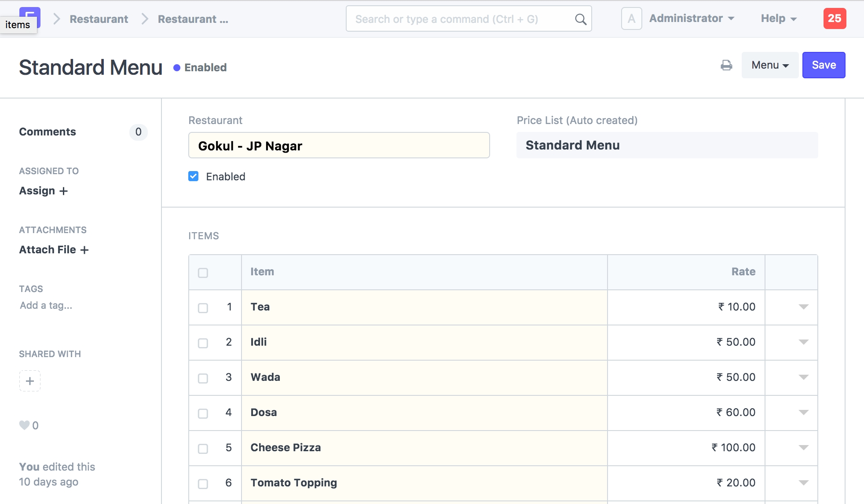
Task: Click the dashed plus under Shared With
Action: tap(30, 381)
